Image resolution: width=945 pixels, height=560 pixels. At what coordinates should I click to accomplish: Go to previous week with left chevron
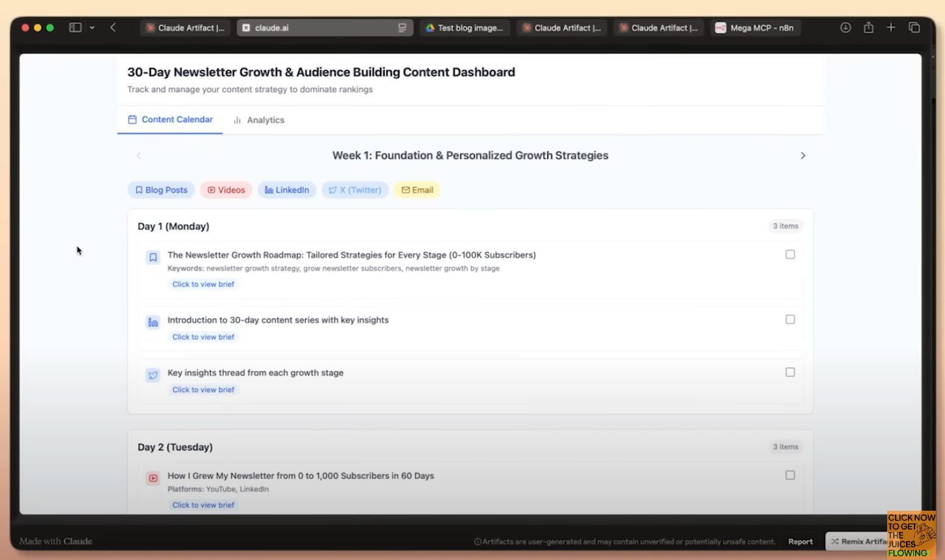pos(139,156)
